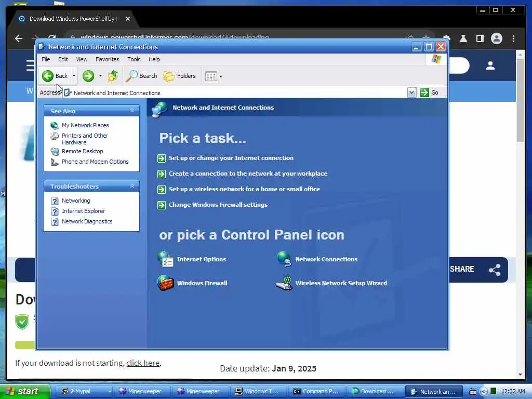The height and width of the screenshot is (399, 532).
Task: Open Chrome side panel icon
Action: coord(480,38)
